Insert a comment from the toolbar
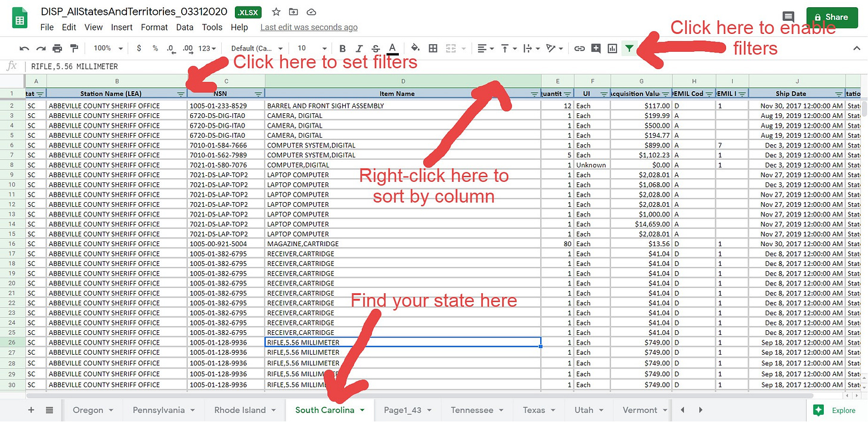The width and height of the screenshot is (868, 422). (596, 48)
